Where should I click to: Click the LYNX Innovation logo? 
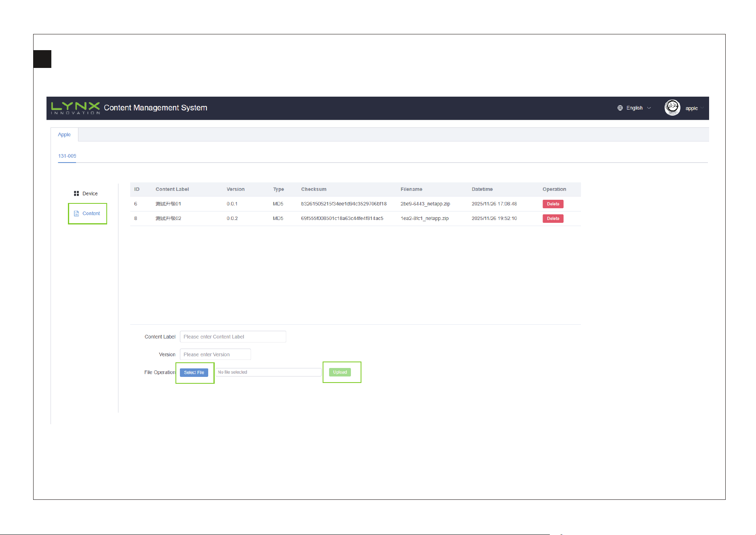pyautogui.click(x=76, y=108)
